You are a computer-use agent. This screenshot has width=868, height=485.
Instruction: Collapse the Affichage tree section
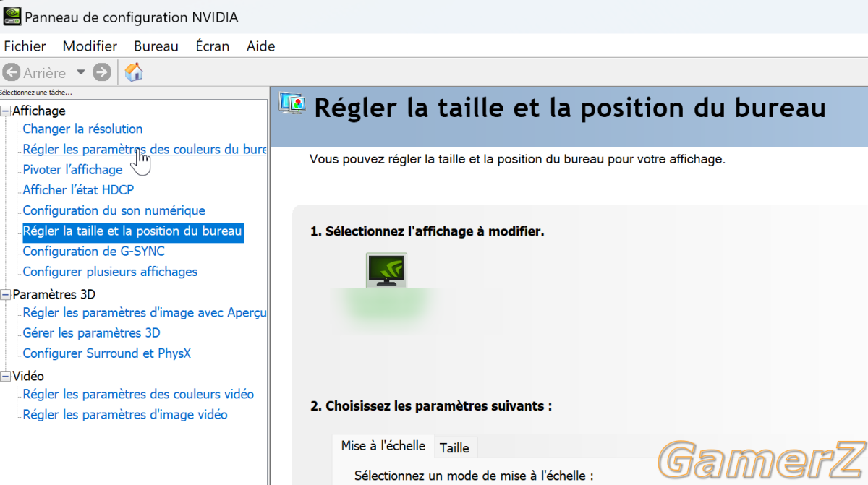pyautogui.click(x=6, y=111)
